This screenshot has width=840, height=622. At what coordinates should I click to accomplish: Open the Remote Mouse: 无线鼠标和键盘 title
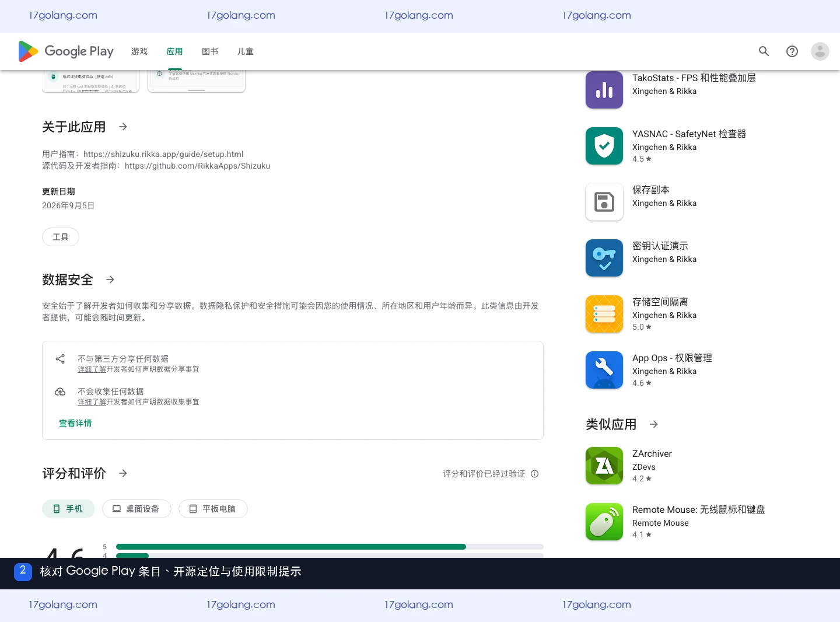coord(699,509)
